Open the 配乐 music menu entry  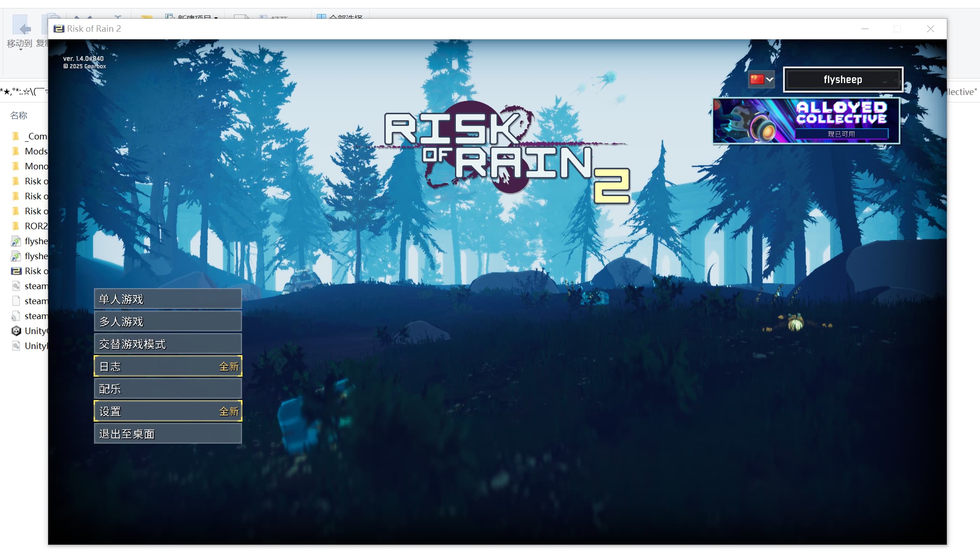(x=168, y=389)
